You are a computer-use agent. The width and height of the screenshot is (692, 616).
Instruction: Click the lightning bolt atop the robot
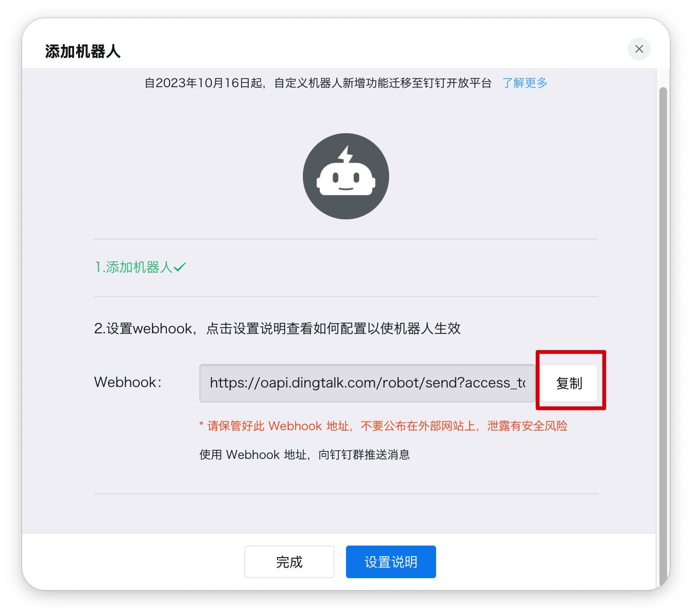pyautogui.click(x=346, y=155)
